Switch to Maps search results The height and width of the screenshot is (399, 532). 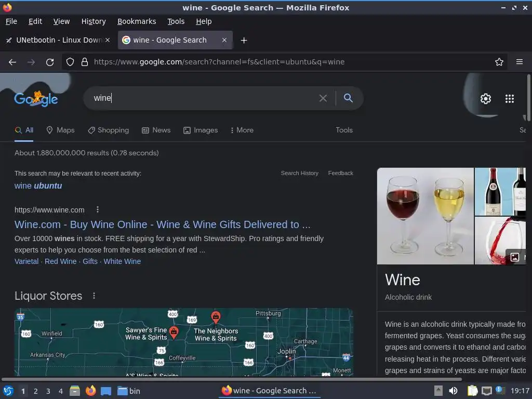(60, 130)
